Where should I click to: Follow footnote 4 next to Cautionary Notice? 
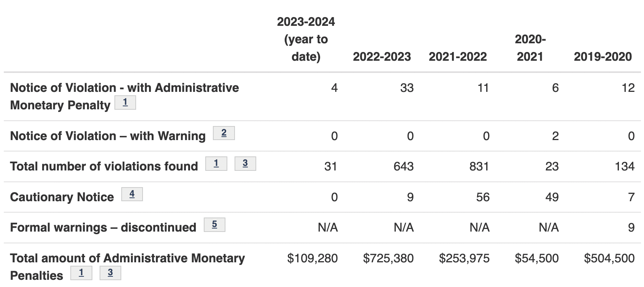132,194
